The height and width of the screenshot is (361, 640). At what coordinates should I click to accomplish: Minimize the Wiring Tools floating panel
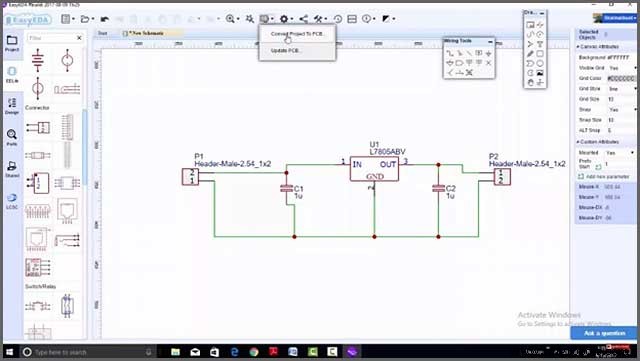[x=490, y=42]
